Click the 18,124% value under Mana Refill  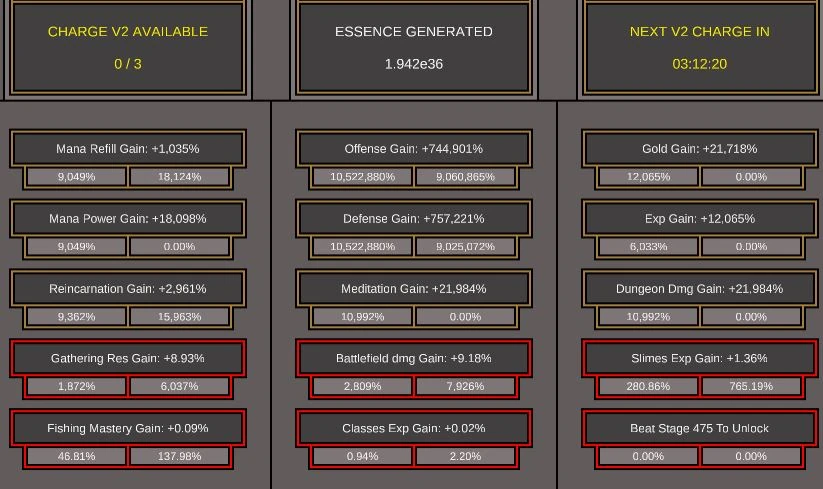coord(179,177)
